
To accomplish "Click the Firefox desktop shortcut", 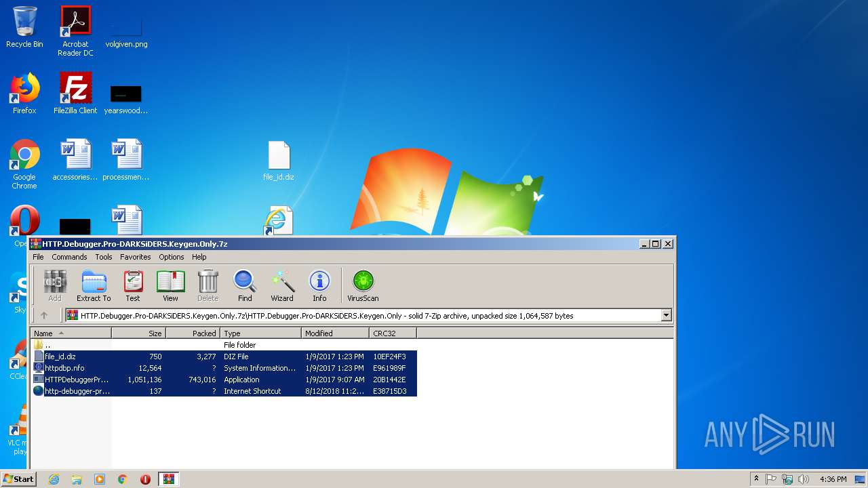I will tap(24, 94).
